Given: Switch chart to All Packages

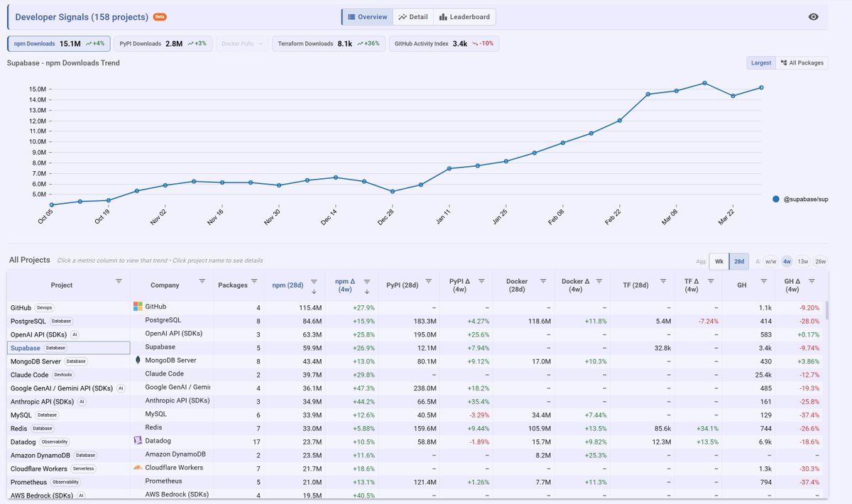Looking at the screenshot, I should click(x=802, y=62).
